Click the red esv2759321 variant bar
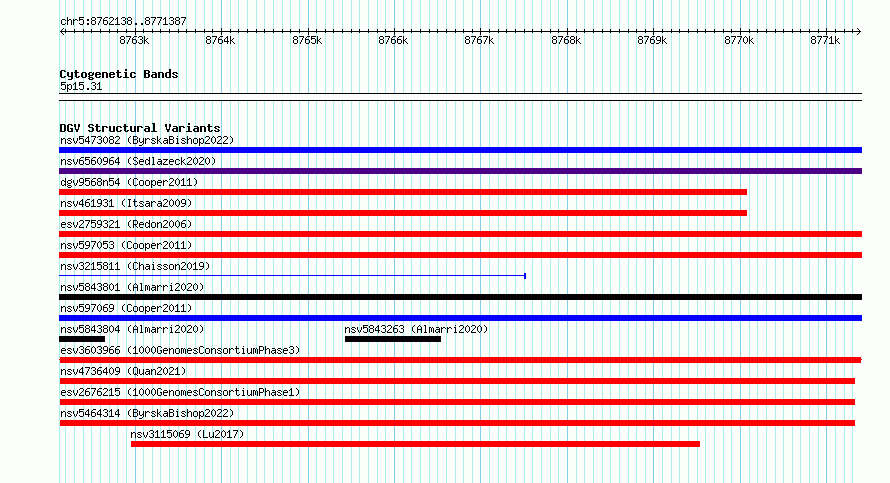 (x=460, y=234)
